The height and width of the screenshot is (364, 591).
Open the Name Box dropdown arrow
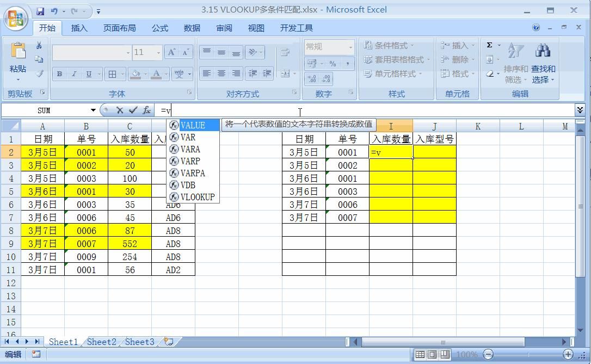[93, 110]
